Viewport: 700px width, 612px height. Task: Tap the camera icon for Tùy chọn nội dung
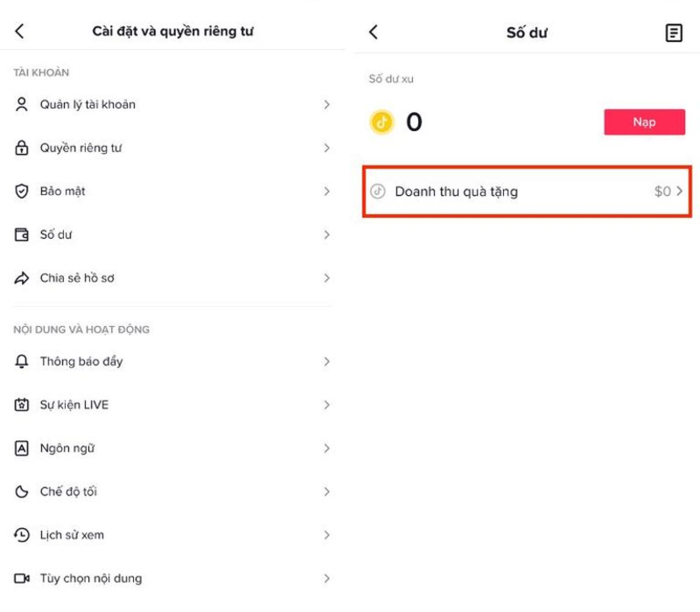[23, 579]
